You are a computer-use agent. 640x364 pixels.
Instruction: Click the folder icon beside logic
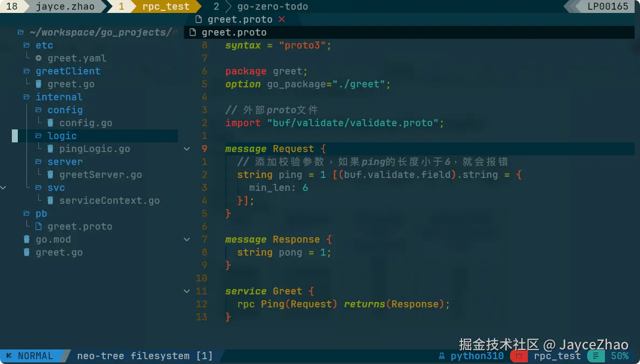pos(38,136)
